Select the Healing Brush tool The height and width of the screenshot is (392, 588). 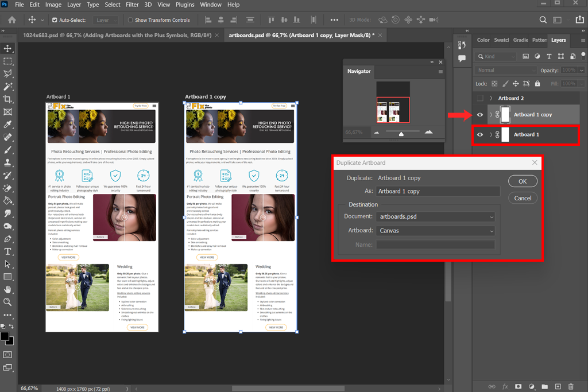[7, 137]
